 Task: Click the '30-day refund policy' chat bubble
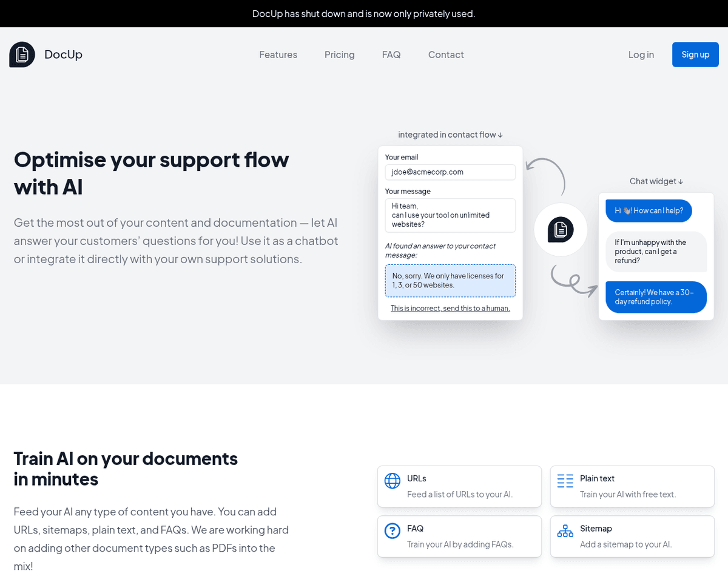coord(656,297)
